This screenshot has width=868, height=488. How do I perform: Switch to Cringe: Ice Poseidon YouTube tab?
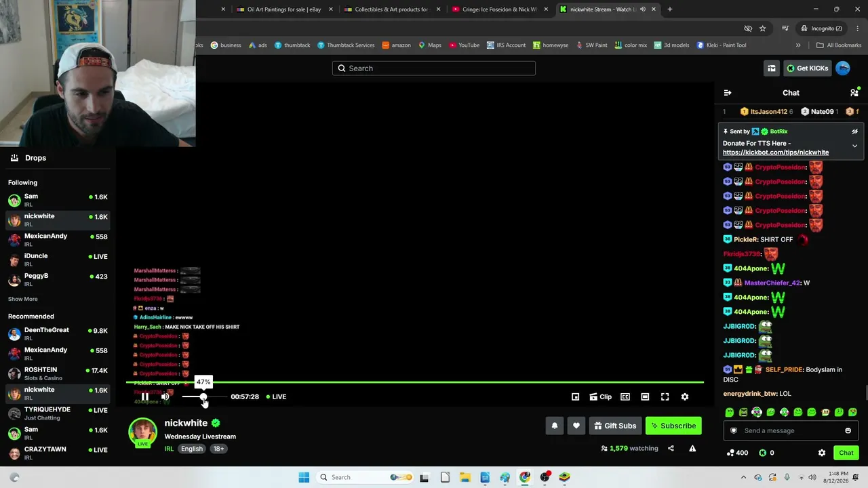pyautogui.click(x=500, y=9)
